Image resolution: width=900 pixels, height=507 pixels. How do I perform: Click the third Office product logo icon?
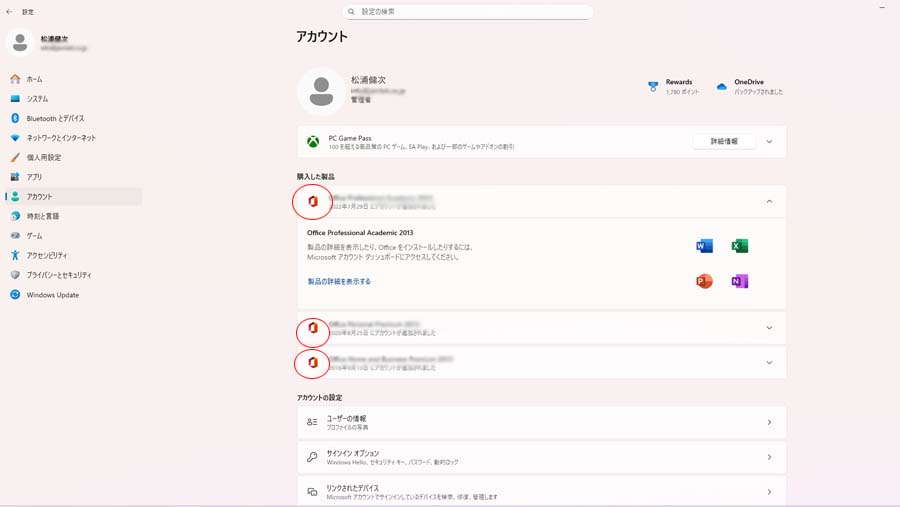[x=313, y=363]
